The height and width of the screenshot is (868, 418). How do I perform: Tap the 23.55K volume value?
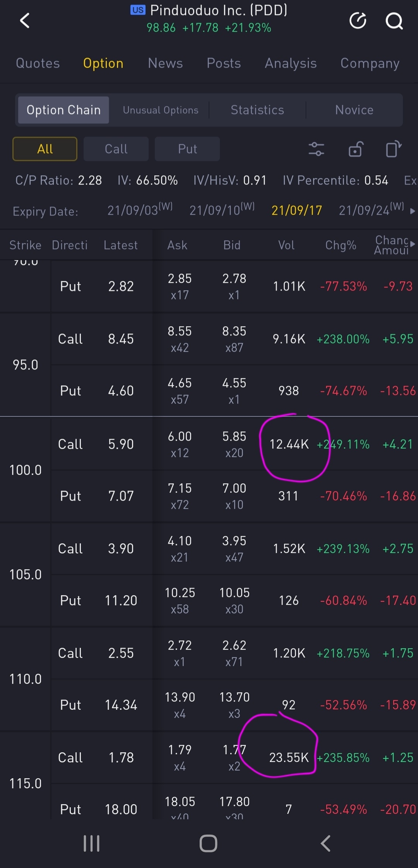(289, 758)
